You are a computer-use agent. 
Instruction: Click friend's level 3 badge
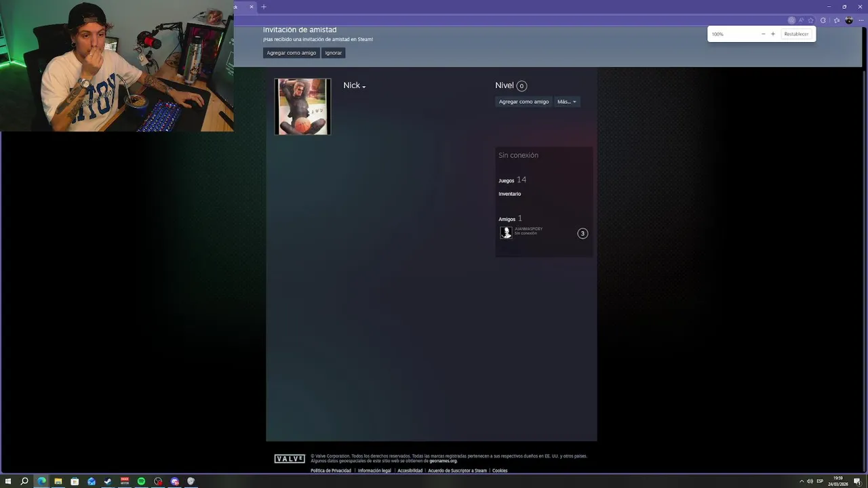coord(583,233)
